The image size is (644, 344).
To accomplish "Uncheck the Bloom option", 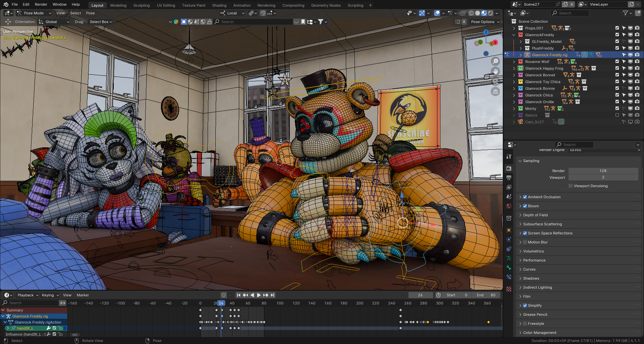I will point(525,206).
